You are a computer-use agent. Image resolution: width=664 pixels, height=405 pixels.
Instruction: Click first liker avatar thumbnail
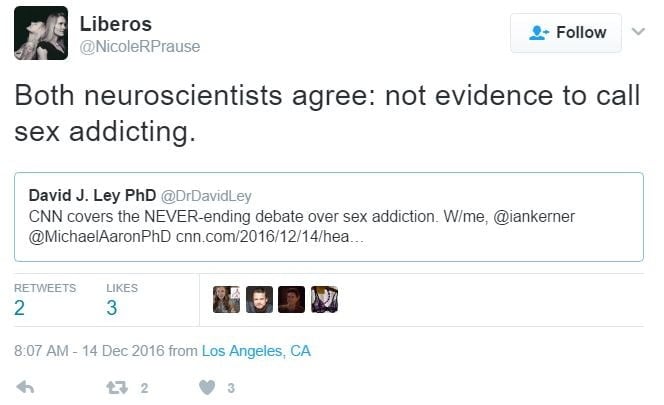226,299
